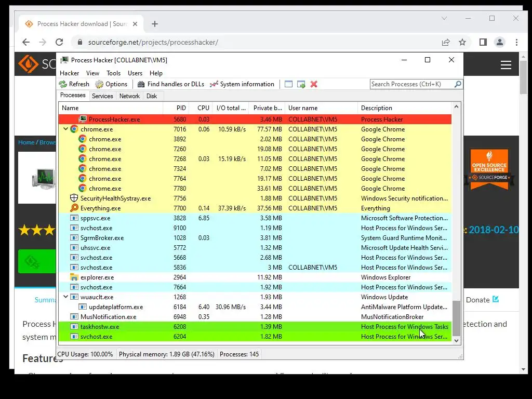Image resolution: width=532 pixels, height=399 pixels.
Task: Click the ProcessHacker.exe process icon
Action: (x=83, y=119)
